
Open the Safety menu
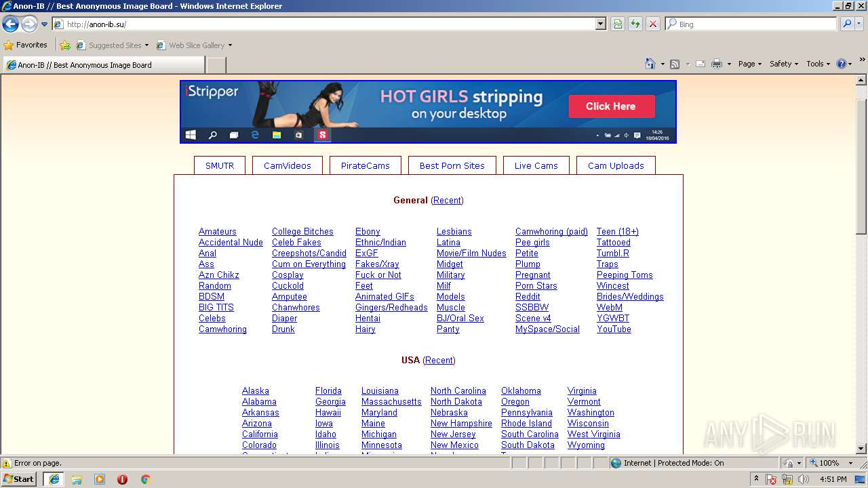[784, 64]
